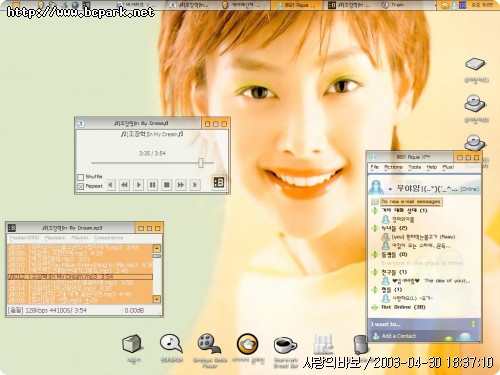Open the Playback menu in playlist window
Viewport: 500px width, 375px height.
tap(55, 238)
